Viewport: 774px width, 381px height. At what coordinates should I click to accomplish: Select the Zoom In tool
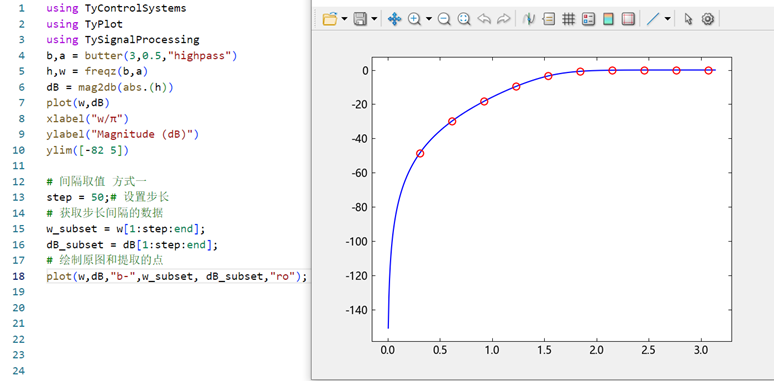[414, 19]
